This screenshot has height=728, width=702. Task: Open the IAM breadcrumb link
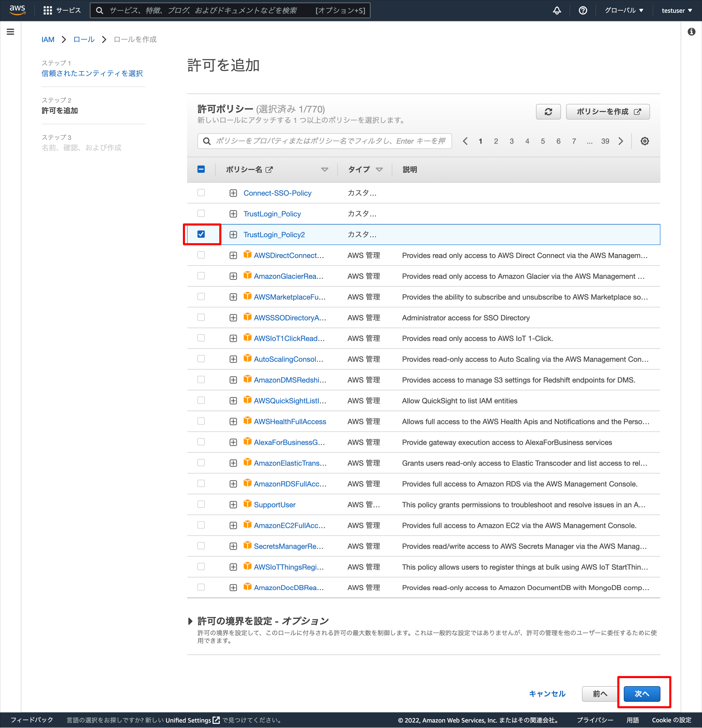48,39
